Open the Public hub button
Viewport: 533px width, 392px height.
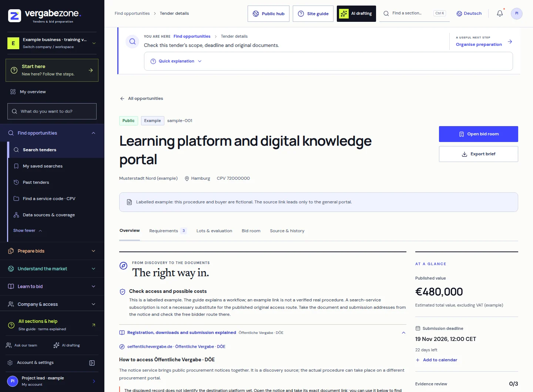pyautogui.click(x=268, y=14)
